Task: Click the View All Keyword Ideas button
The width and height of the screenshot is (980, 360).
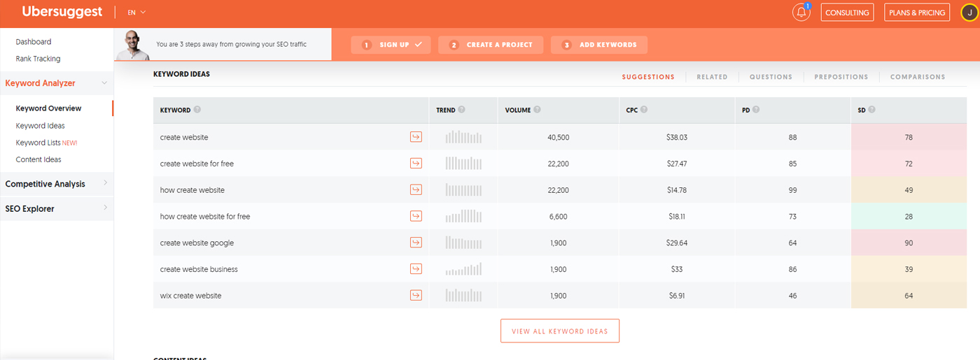Action: (559, 331)
